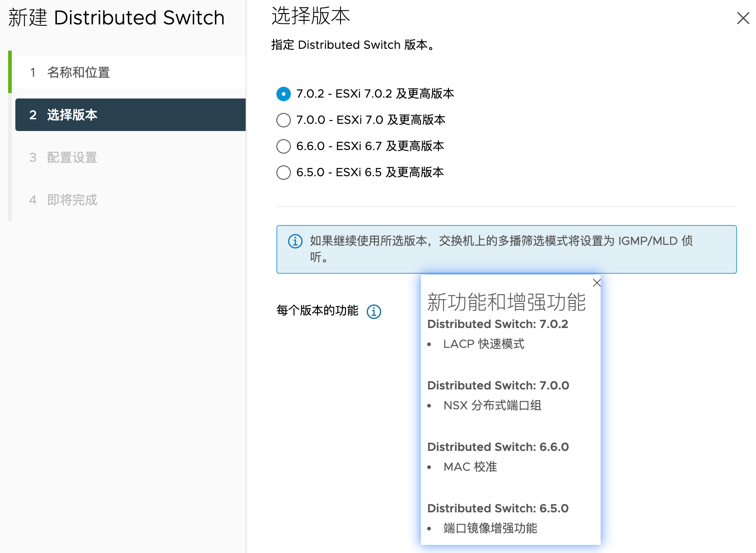
Task: Click the 每个版本的功能 label
Action: click(317, 310)
